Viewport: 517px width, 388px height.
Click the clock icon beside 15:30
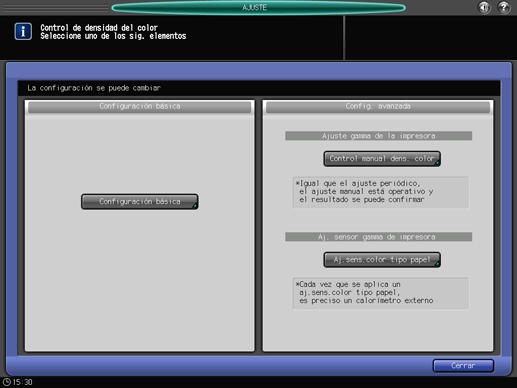6,382
